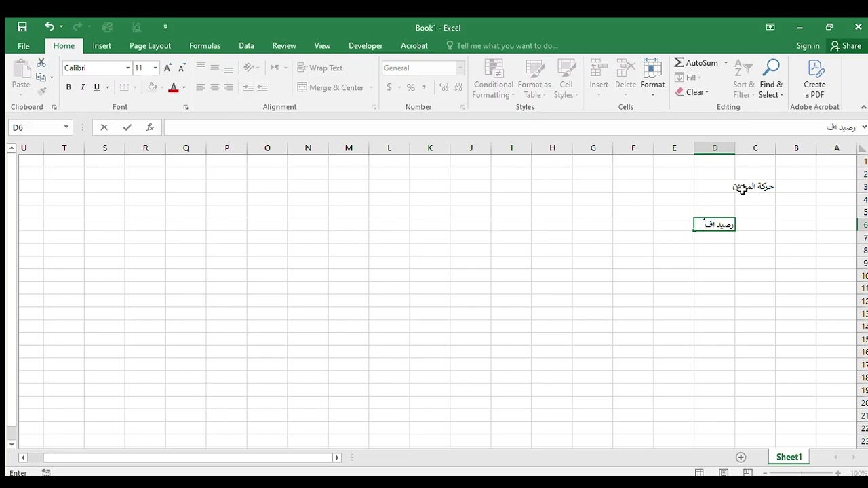Viewport: 868px width, 488px height.
Task: Align text to the right
Action: pyautogui.click(x=229, y=87)
